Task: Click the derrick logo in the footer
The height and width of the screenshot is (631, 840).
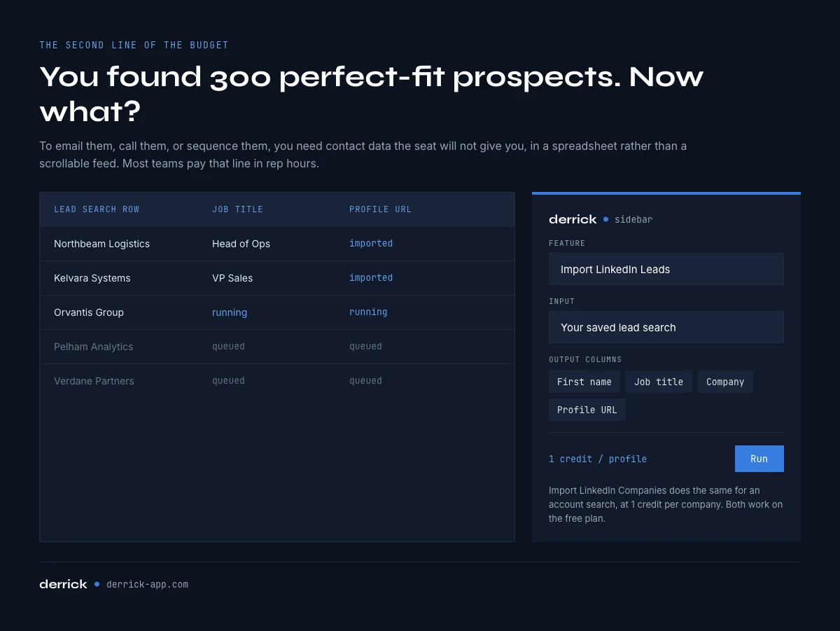Action: 63,584
